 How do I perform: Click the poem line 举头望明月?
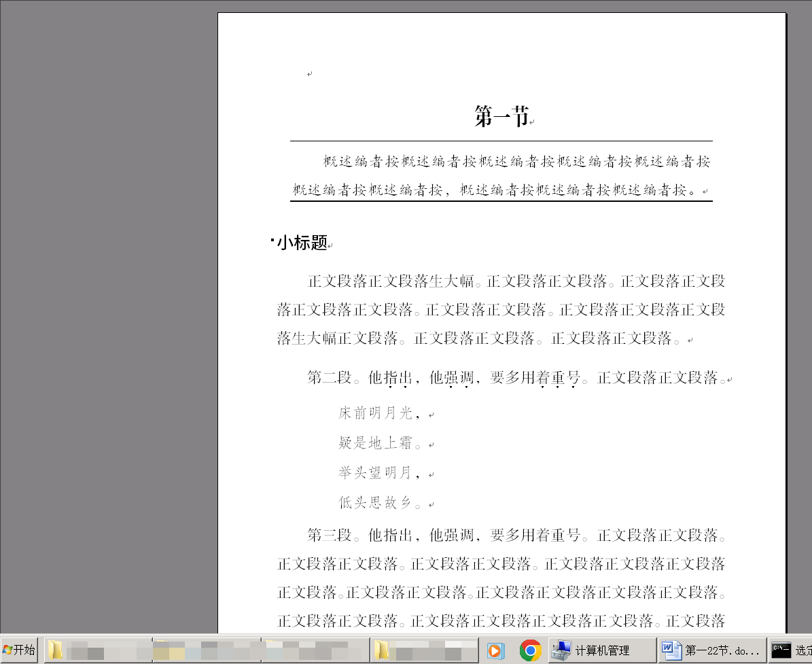[x=375, y=472]
